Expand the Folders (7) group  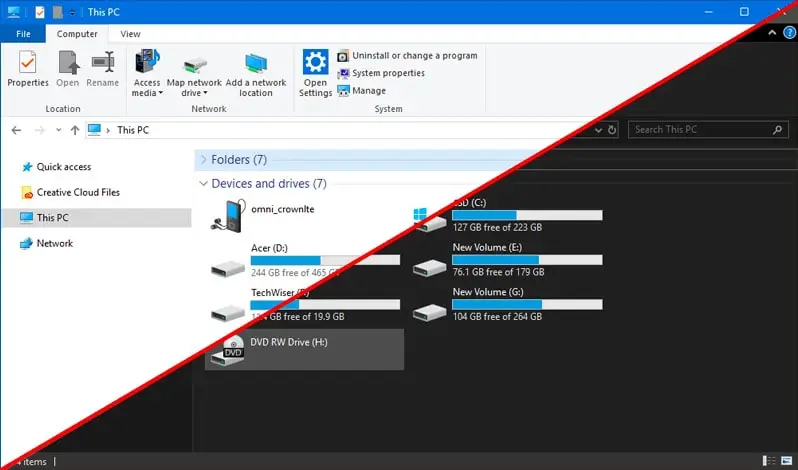204,160
